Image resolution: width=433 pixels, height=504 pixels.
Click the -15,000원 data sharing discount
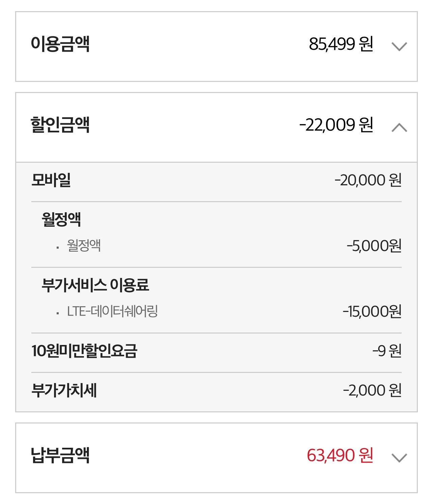click(x=372, y=312)
